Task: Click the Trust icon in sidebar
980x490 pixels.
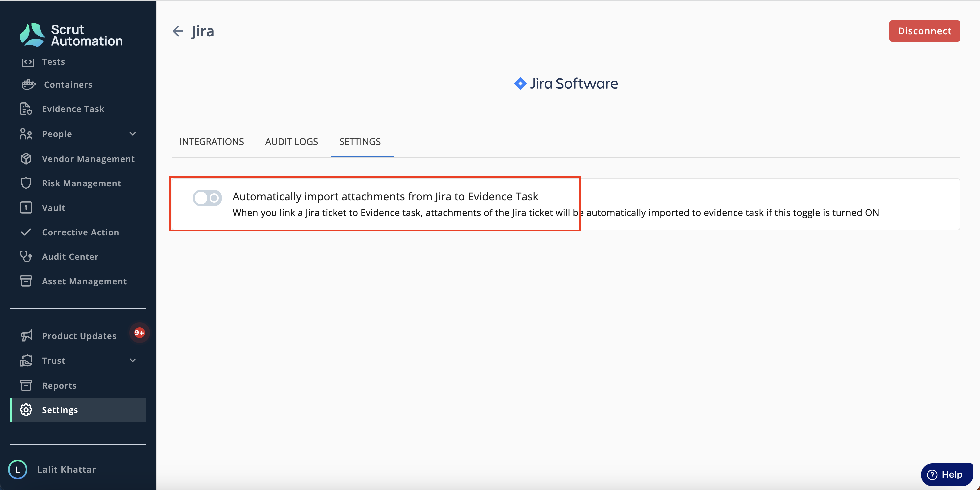Action: (x=26, y=360)
